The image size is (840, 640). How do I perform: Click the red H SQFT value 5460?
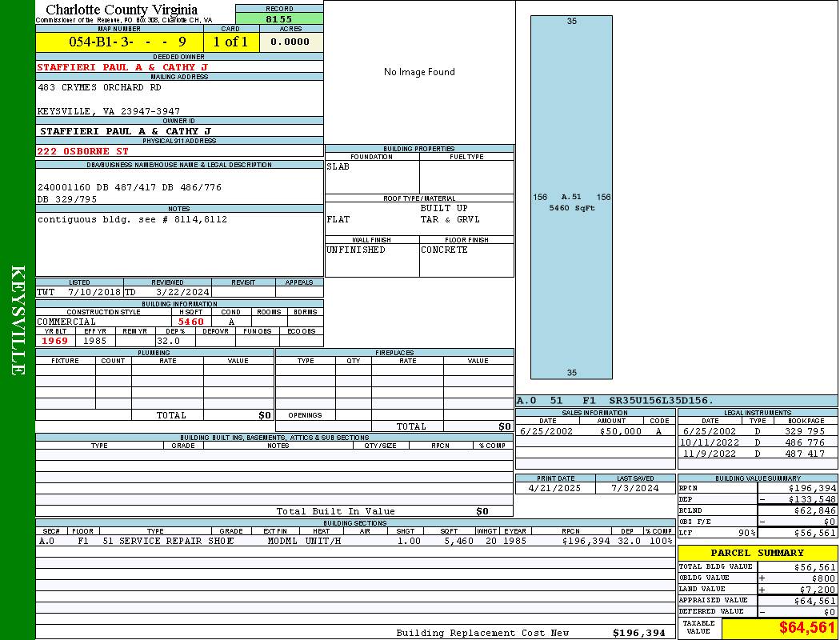pos(190,322)
